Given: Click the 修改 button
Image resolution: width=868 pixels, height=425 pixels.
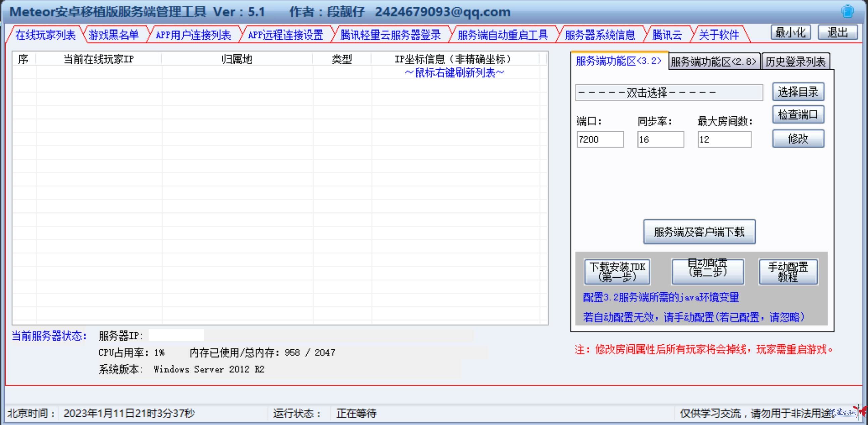Looking at the screenshot, I should pyautogui.click(x=798, y=139).
